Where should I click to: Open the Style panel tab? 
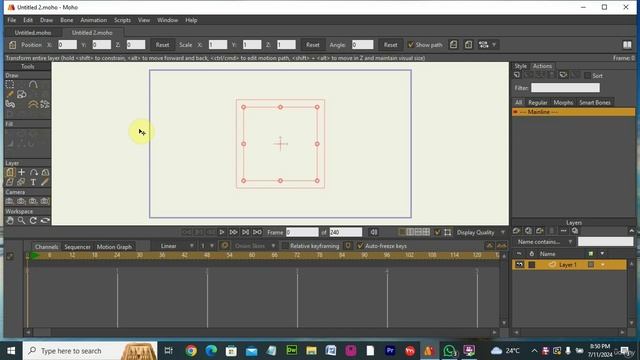(520, 66)
